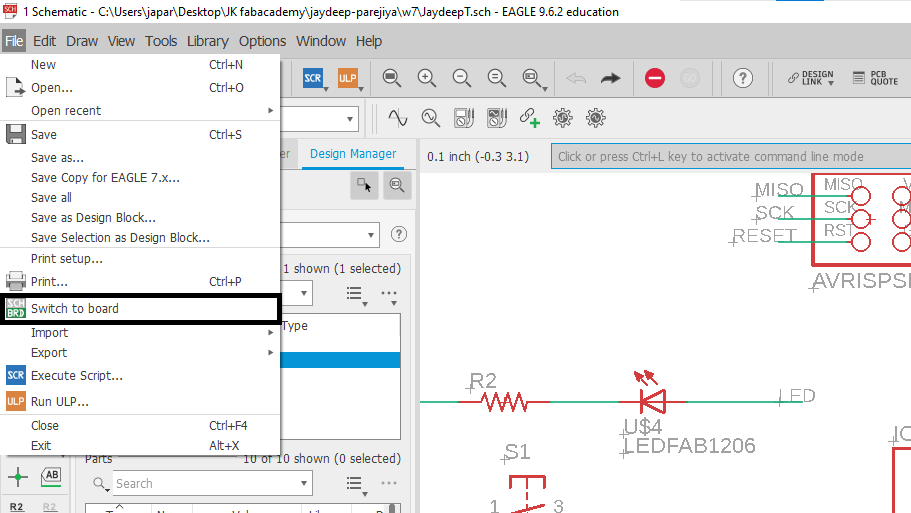Open the Edit menu
This screenshot has height=513, width=911.
pyautogui.click(x=44, y=41)
